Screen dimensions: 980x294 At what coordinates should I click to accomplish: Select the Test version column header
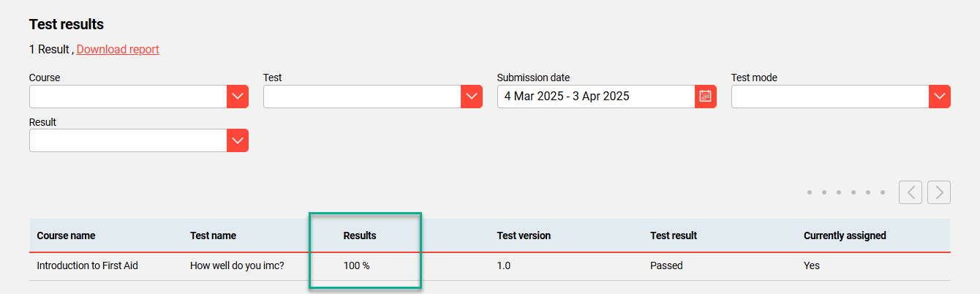tap(524, 235)
